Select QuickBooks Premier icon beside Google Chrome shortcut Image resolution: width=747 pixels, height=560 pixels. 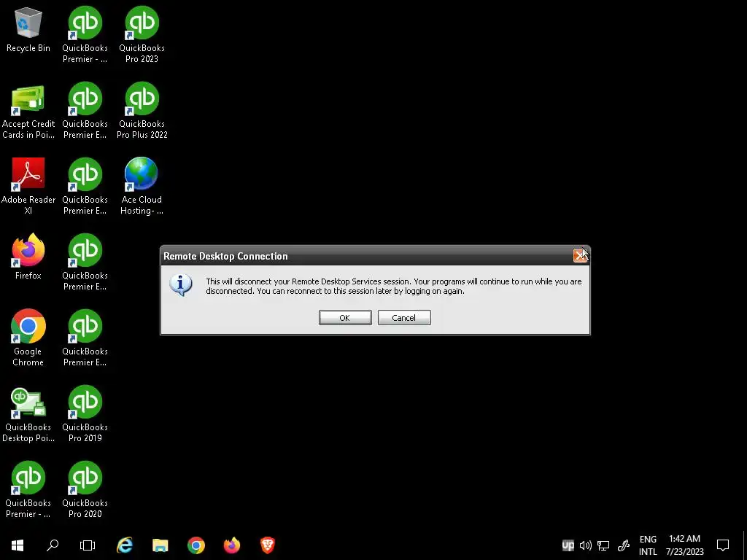85,338
